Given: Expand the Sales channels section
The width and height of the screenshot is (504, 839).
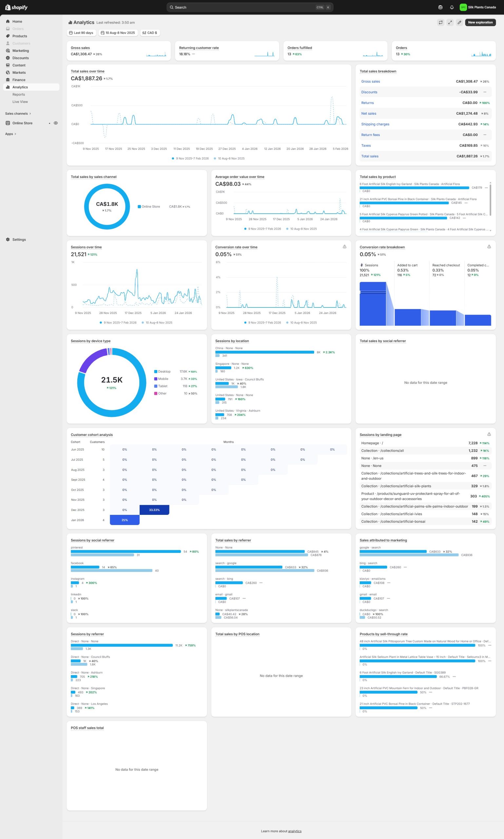Looking at the screenshot, I should [x=18, y=113].
